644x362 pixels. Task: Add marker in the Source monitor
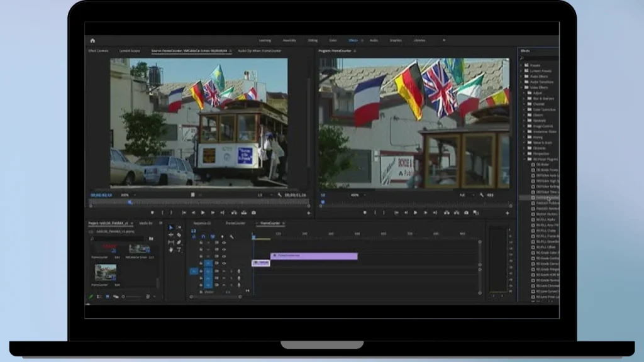click(152, 212)
